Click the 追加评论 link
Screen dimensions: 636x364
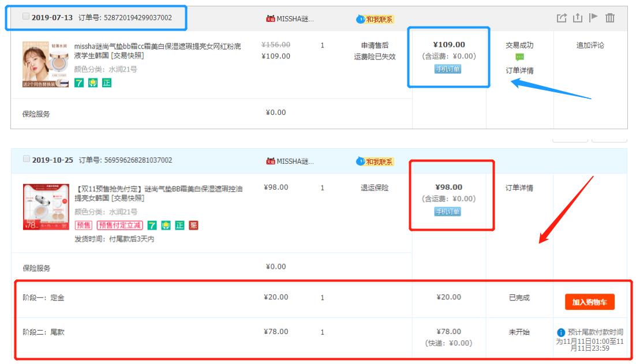coord(589,44)
